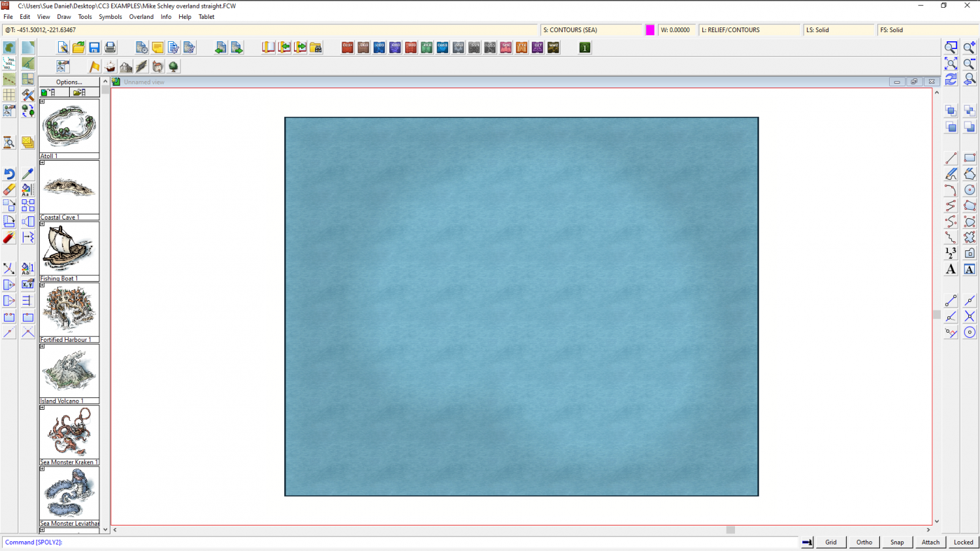This screenshot has height=551, width=980.
Task: Open the Info menu
Action: click(x=166, y=17)
